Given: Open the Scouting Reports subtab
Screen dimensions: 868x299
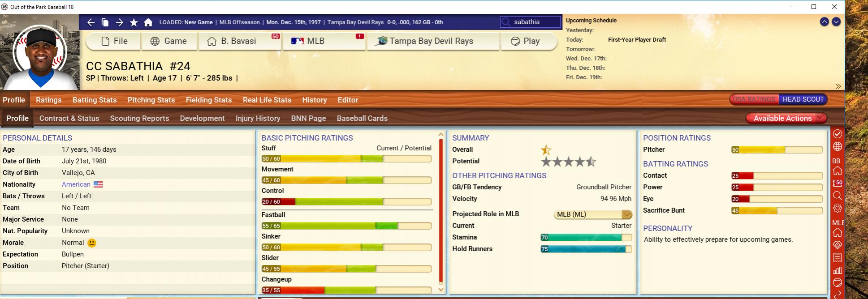Looking at the screenshot, I should [139, 118].
